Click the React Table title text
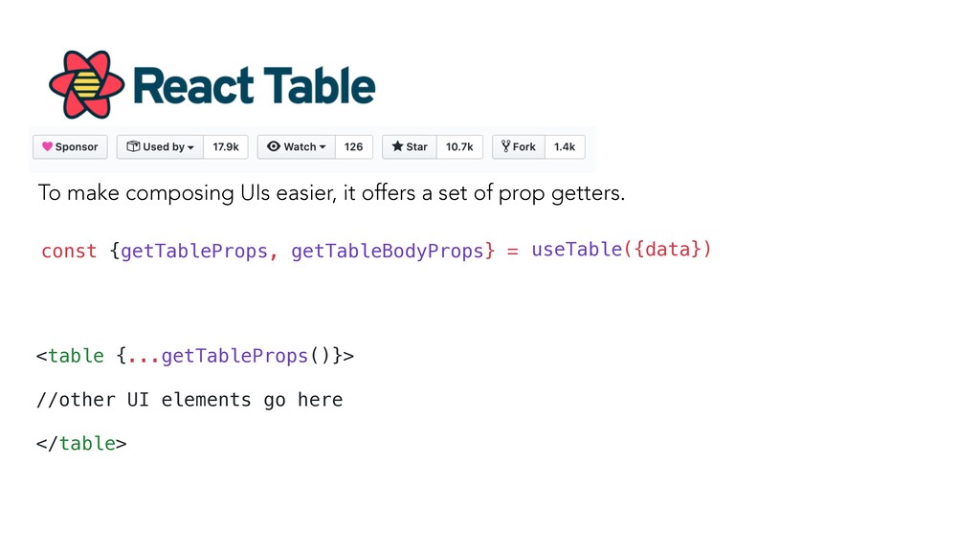 pos(255,85)
